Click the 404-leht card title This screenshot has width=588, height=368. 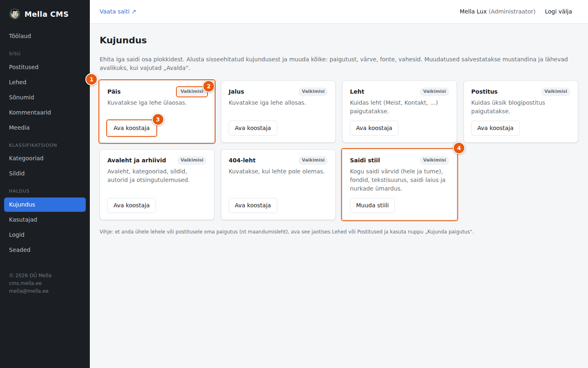(242, 160)
